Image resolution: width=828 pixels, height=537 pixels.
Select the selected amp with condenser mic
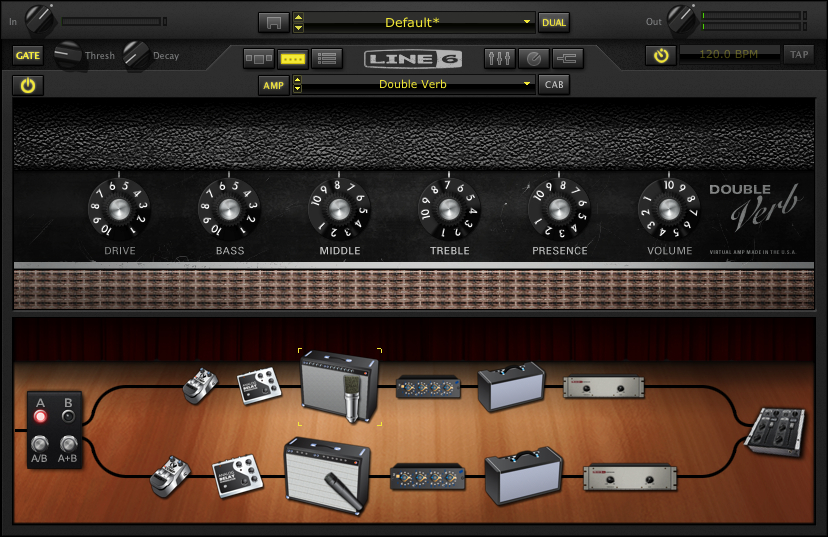(x=340, y=387)
